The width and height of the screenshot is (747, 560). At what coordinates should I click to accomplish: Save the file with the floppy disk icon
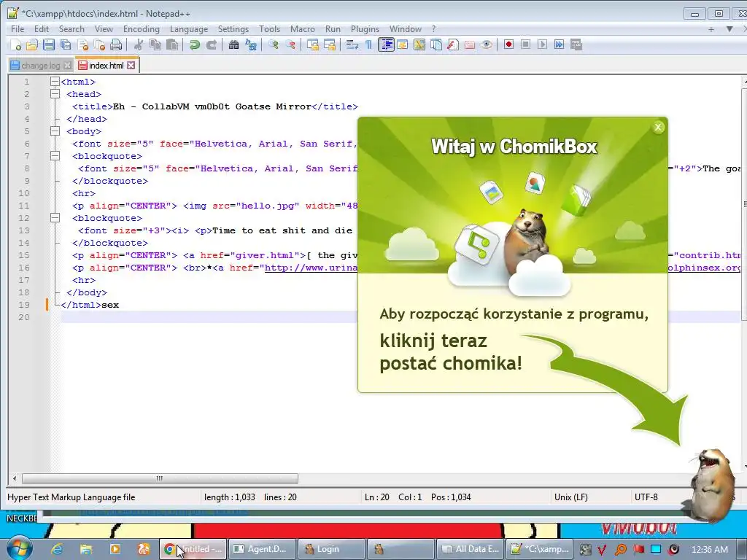tap(49, 44)
